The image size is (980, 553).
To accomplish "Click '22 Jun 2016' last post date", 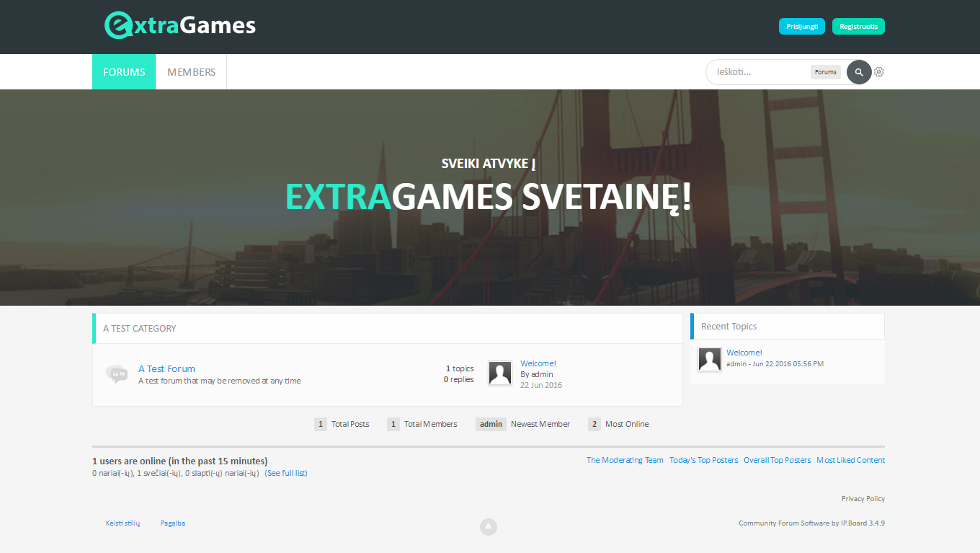I will click(x=541, y=385).
